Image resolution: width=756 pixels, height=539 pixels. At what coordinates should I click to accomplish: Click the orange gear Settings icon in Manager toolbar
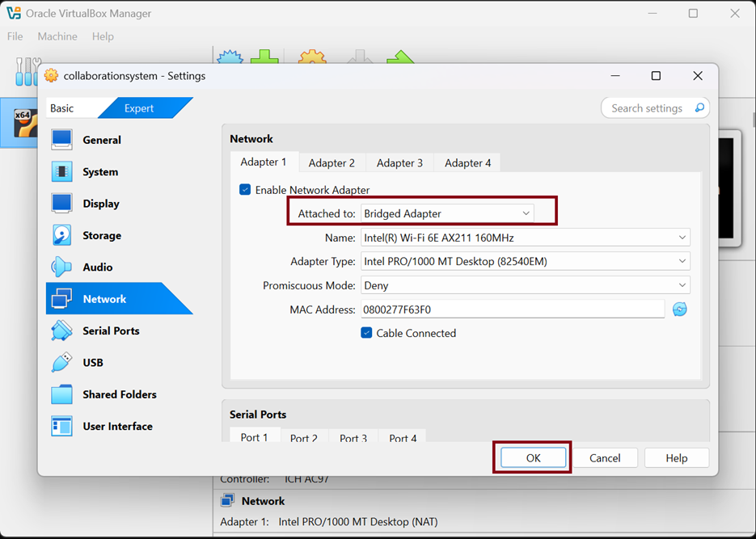312,56
